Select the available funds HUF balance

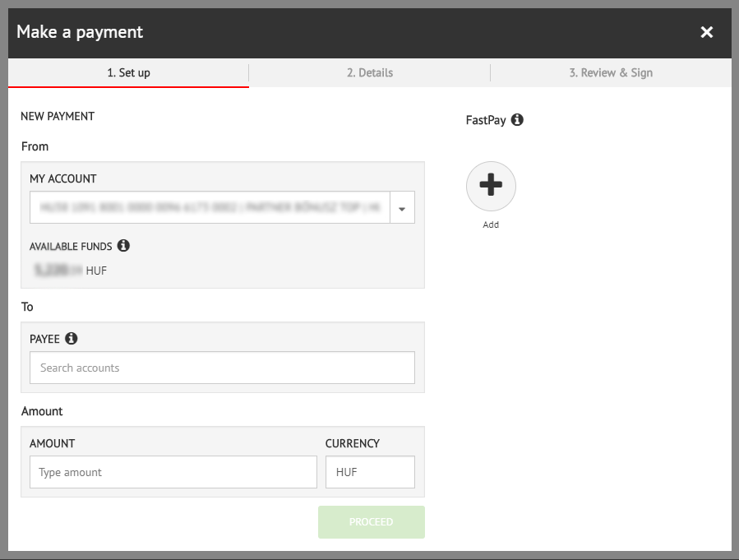[71, 270]
